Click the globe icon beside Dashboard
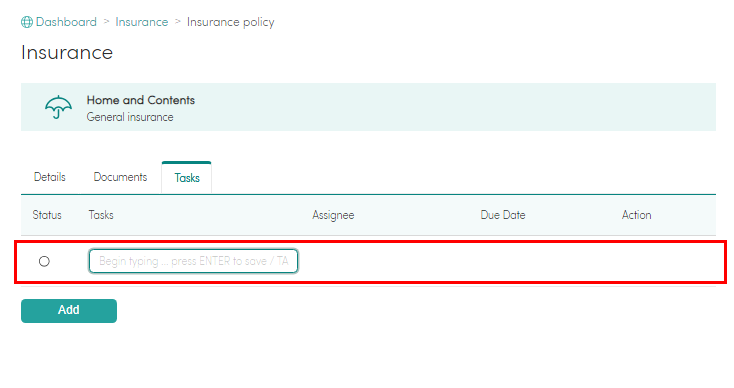This screenshot has height=388, width=734. pos(27,22)
